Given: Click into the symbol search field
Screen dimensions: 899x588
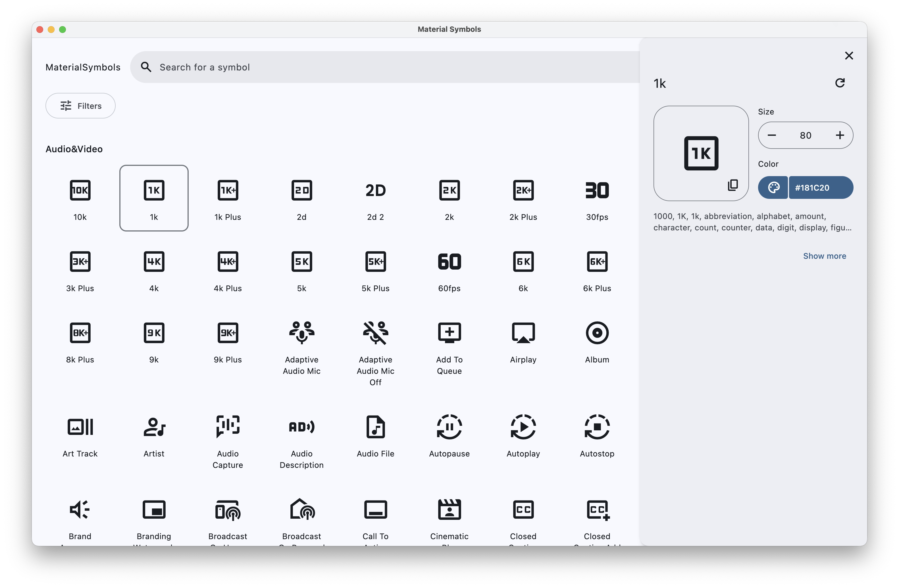Looking at the screenshot, I should [384, 67].
